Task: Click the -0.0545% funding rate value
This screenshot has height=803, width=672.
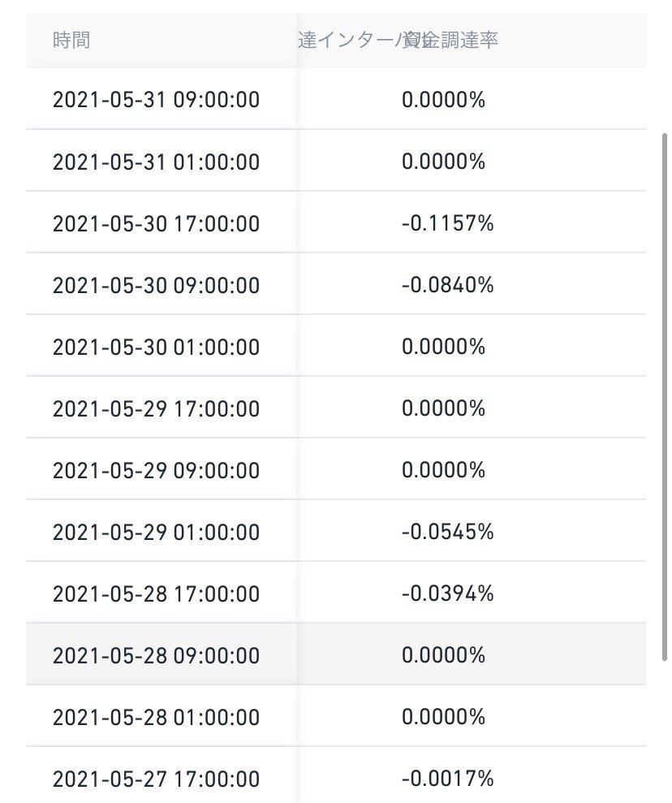Action: 448,531
